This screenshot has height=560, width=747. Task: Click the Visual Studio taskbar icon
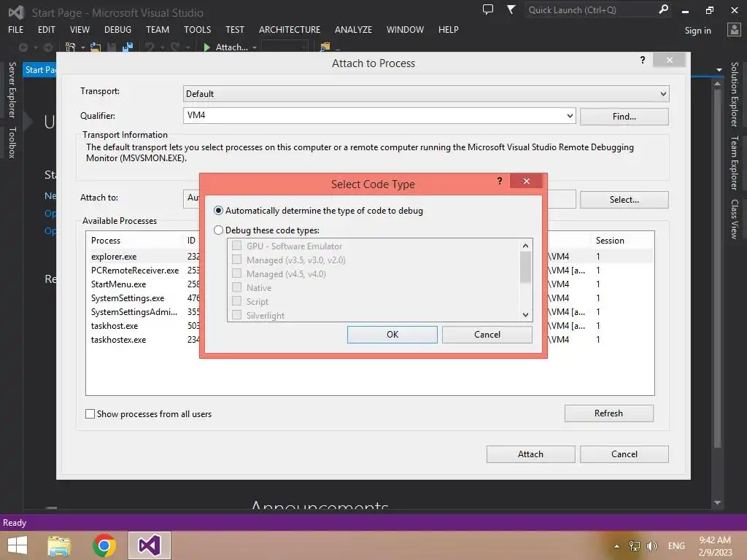pyautogui.click(x=150, y=545)
